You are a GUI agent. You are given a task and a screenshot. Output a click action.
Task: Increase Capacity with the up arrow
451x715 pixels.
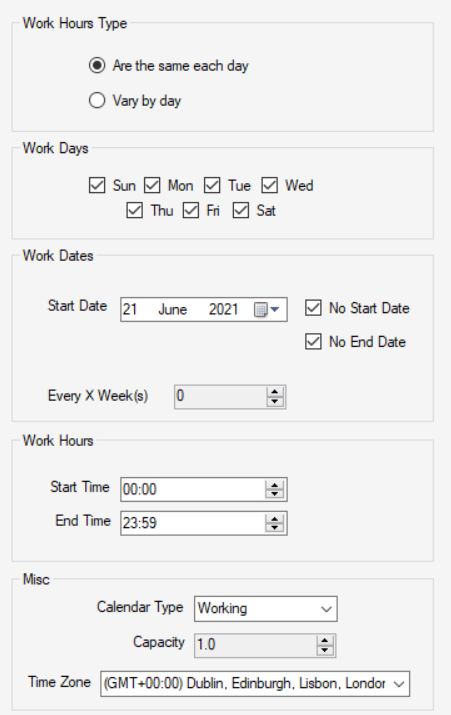tap(325, 641)
